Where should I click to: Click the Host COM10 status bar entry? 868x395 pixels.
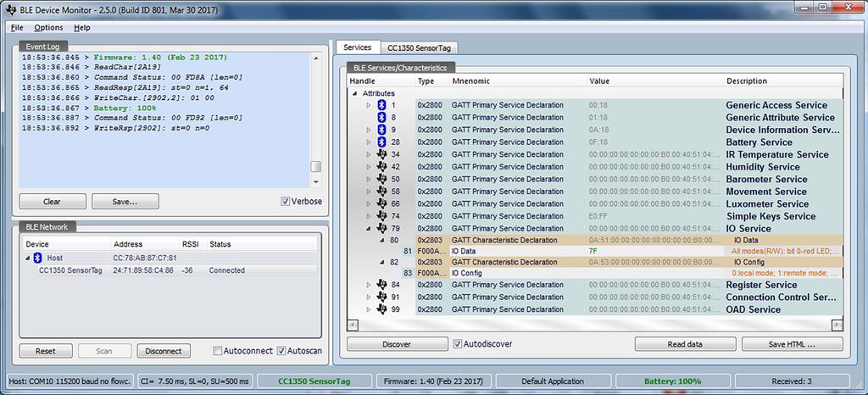coord(70,381)
